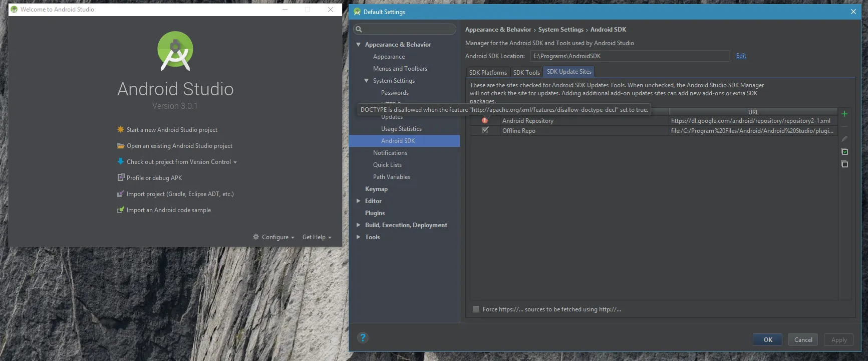Close the Default Settings dialog
This screenshot has height=361, width=868.
(853, 12)
